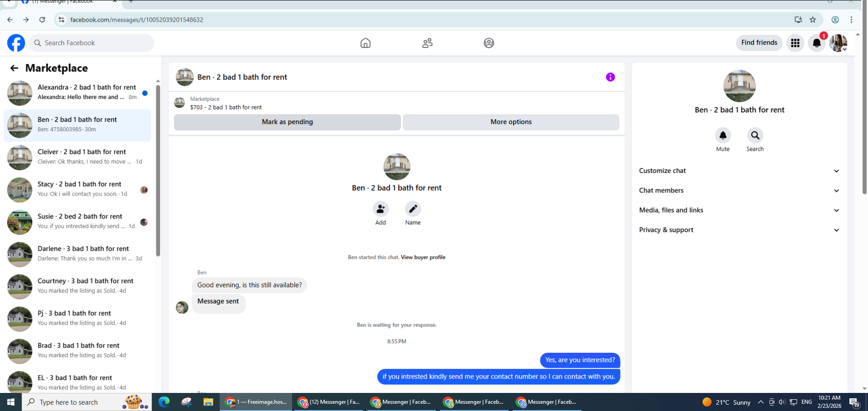Toggle the purple conversation information icon
The width and height of the screenshot is (868, 411).
[610, 77]
